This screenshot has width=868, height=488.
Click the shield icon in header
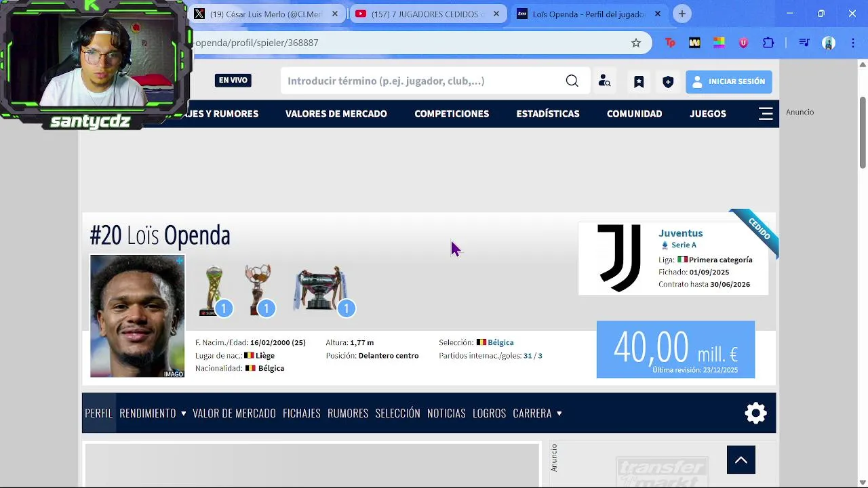(668, 81)
